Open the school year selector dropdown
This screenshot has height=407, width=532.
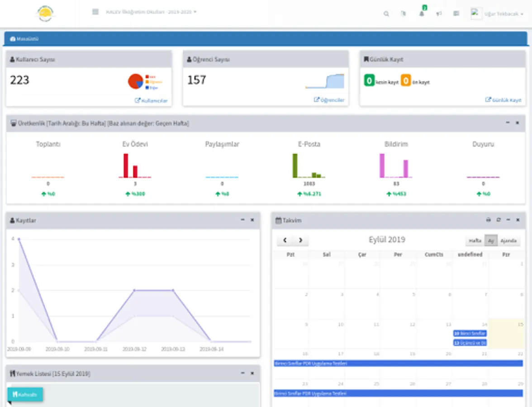[151, 12]
